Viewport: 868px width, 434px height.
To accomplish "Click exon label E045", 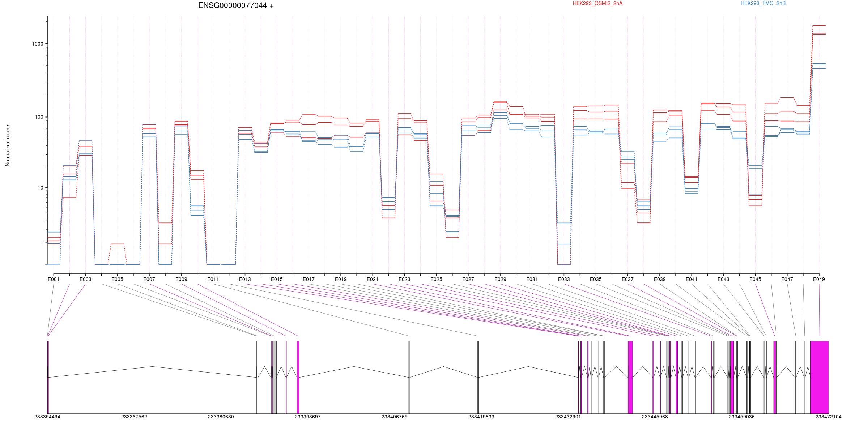I will [755, 279].
